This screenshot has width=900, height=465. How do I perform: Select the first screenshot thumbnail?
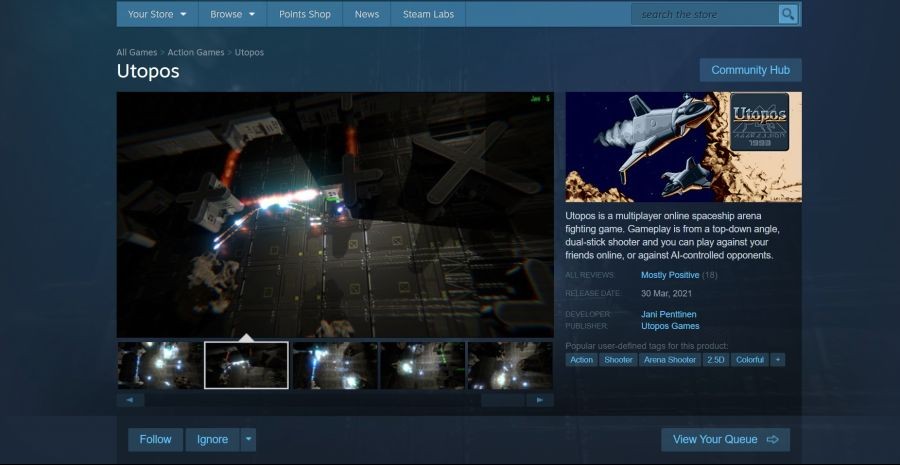(160, 365)
